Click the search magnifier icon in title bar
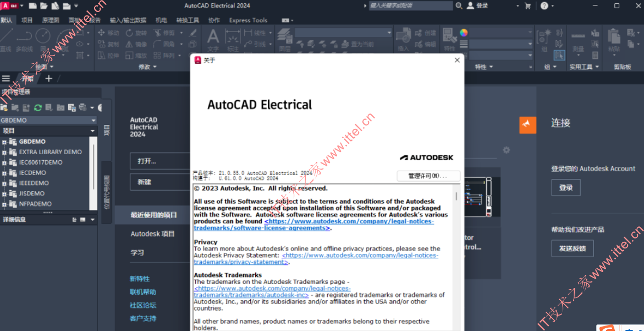 point(459,6)
